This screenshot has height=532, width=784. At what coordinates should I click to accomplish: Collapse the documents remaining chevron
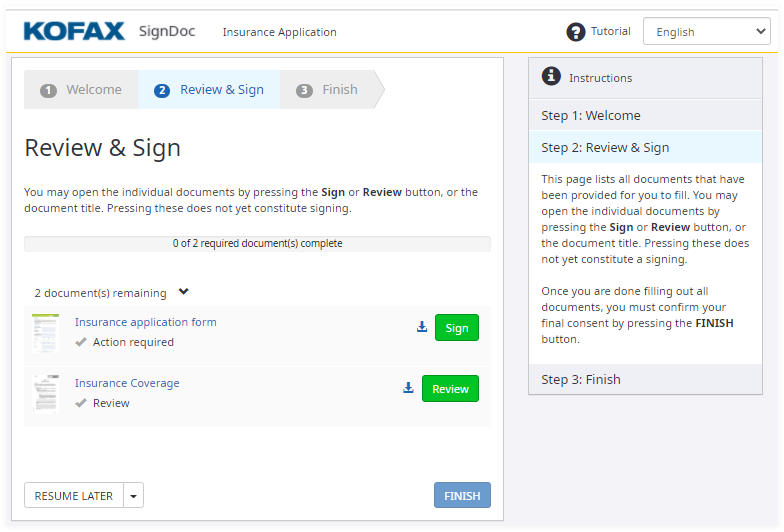click(184, 292)
